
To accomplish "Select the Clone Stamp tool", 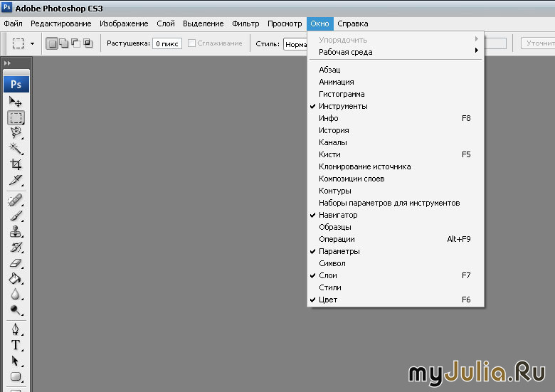I will pyautogui.click(x=16, y=231).
